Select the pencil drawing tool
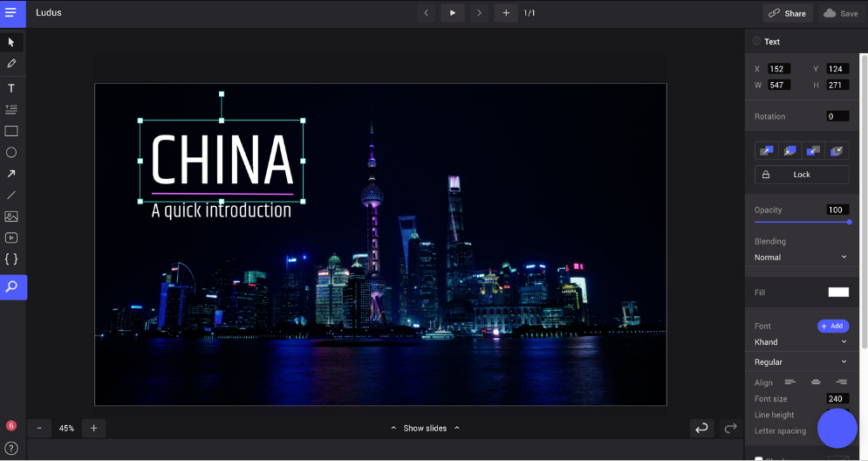Image resolution: width=868 pixels, height=461 pixels. (x=11, y=64)
